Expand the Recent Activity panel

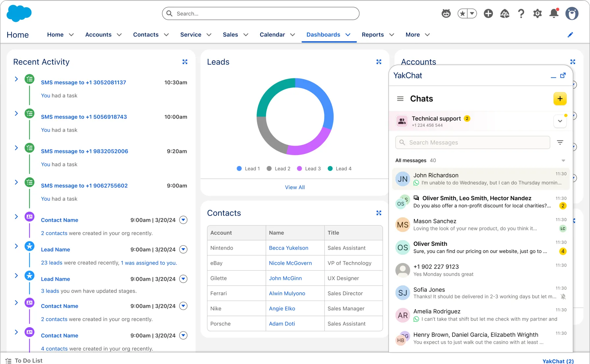click(185, 62)
